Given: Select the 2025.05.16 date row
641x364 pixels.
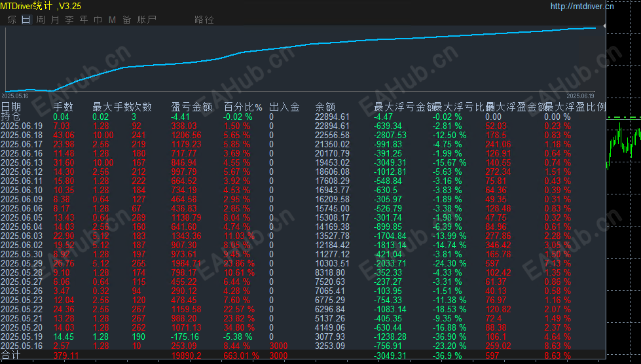Looking at the screenshot, I should [x=22, y=346].
